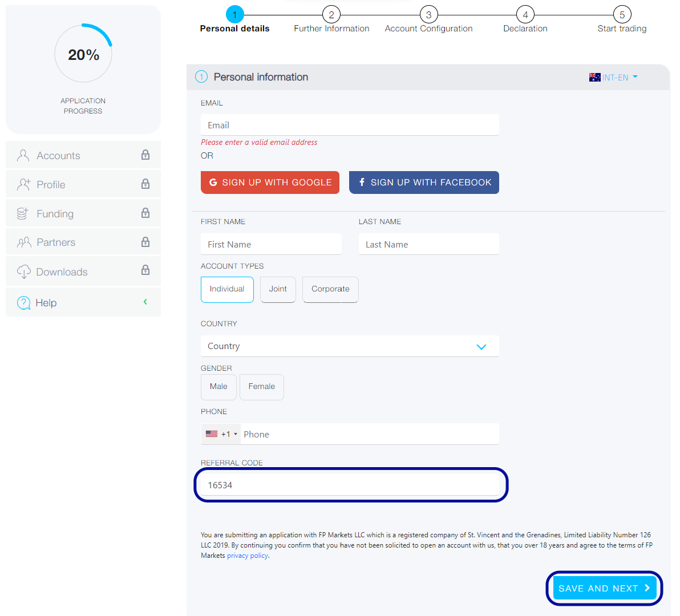Image resolution: width=680 pixels, height=616 pixels.
Task: Click the Last Name input field
Action: pyautogui.click(x=428, y=244)
